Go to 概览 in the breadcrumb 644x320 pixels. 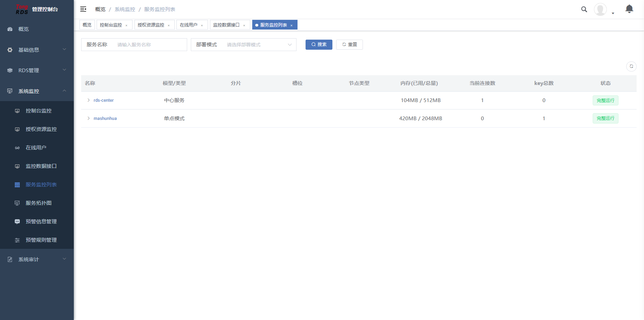pos(100,9)
